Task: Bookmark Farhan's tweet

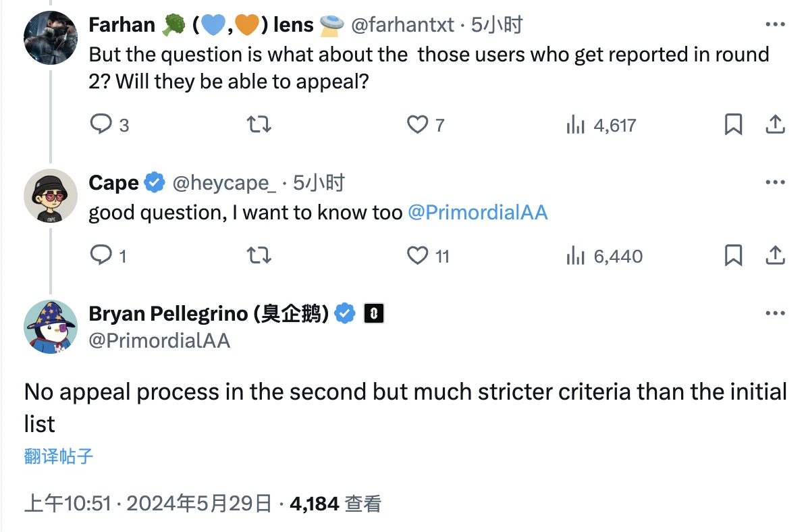Action: point(733,125)
